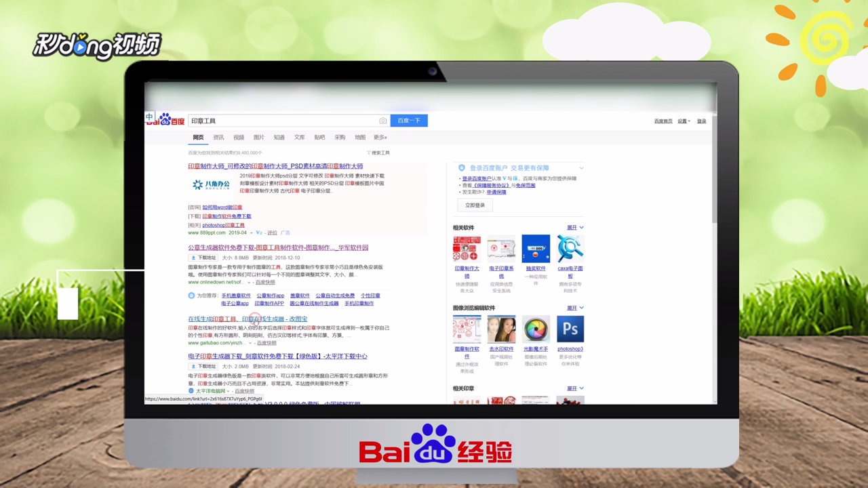868x488 pixels.
Task: Expand 相关软件 section with 展开
Action: 575,228
